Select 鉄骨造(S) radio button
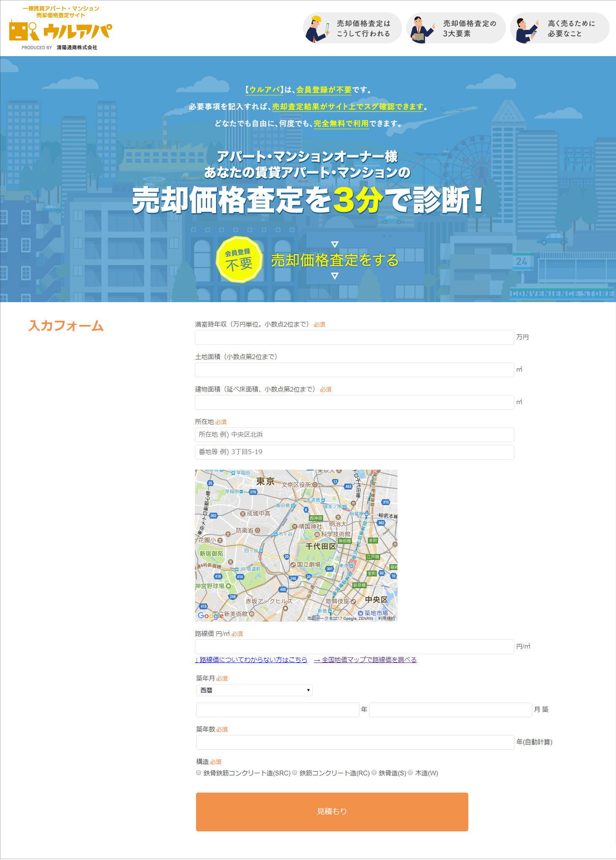This screenshot has width=616, height=860. point(374,773)
